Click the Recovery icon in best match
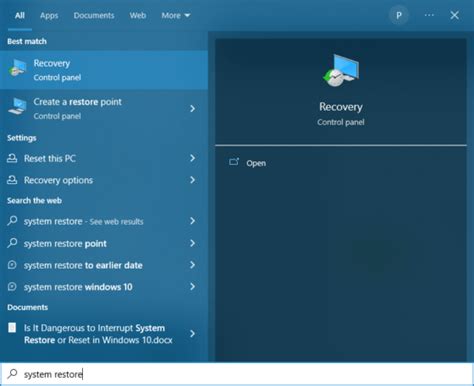This screenshot has width=474, height=386. pyautogui.click(x=17, y=68)
